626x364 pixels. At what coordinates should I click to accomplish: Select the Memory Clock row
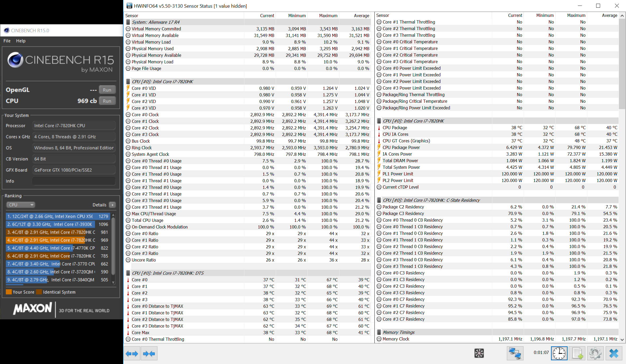[x=497, y=339]
